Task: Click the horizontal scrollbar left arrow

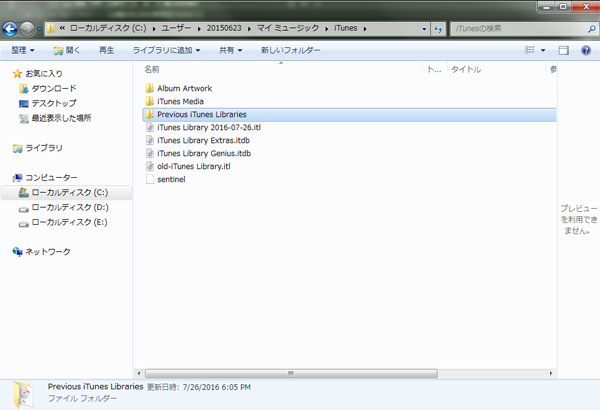Action: pos(139,373)
